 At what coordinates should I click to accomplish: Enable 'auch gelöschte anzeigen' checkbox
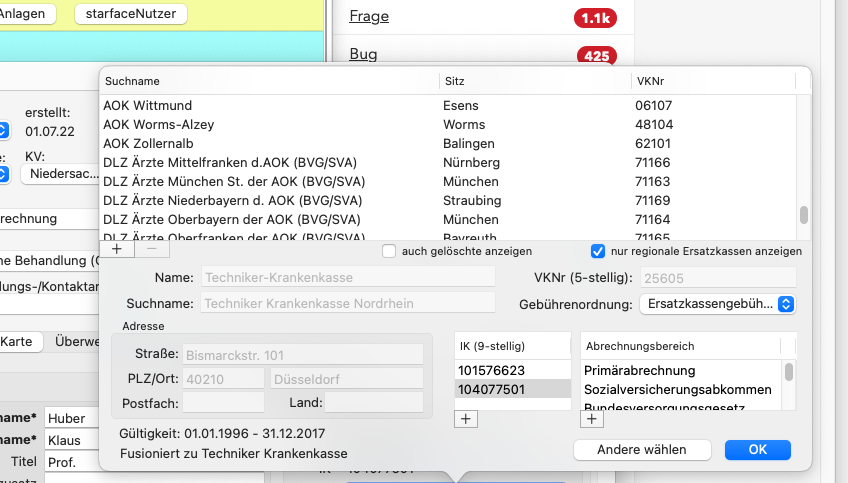[x=389, y=251]
